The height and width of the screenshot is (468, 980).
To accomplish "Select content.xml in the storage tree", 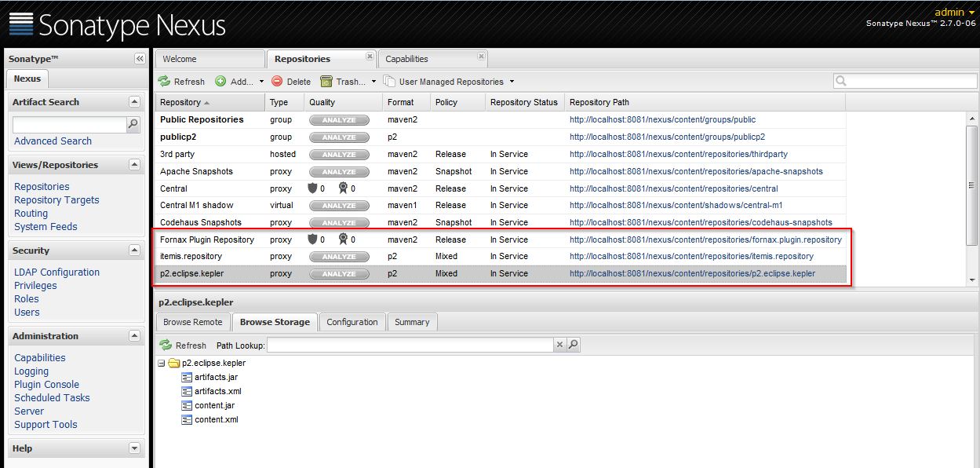I will pos(217,419).
